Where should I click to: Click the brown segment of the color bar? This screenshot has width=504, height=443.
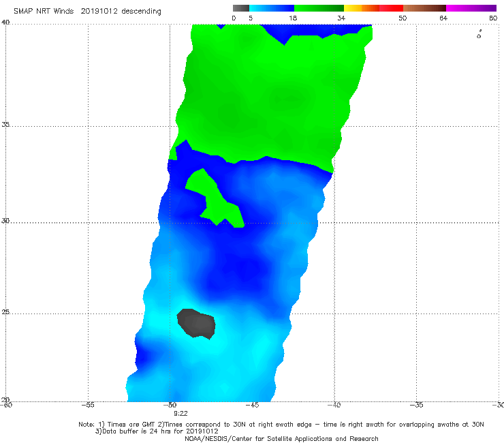point(424,8)
